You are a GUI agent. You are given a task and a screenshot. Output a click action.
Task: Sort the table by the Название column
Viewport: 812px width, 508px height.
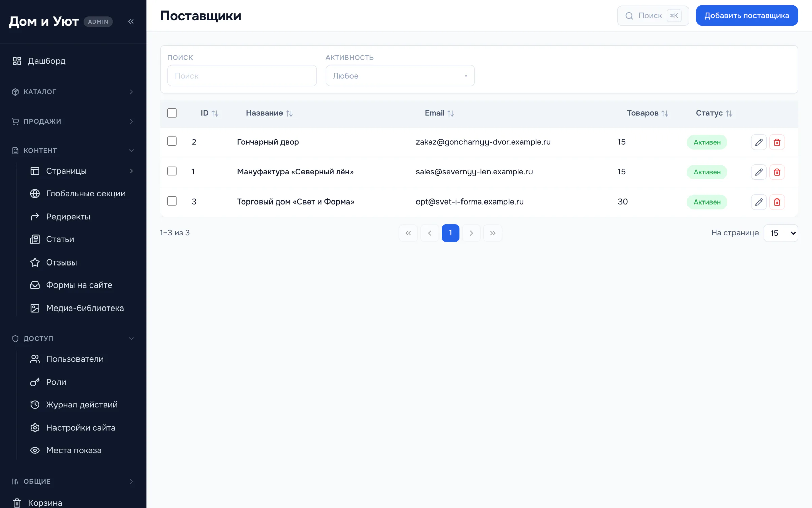(269, 113)
